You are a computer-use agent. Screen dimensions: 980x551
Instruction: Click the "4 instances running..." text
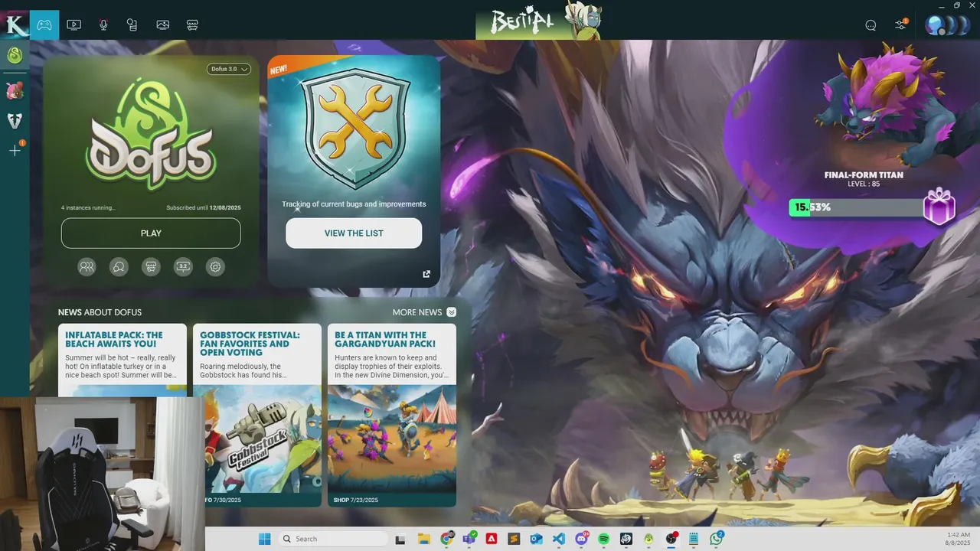click(88, 208)
